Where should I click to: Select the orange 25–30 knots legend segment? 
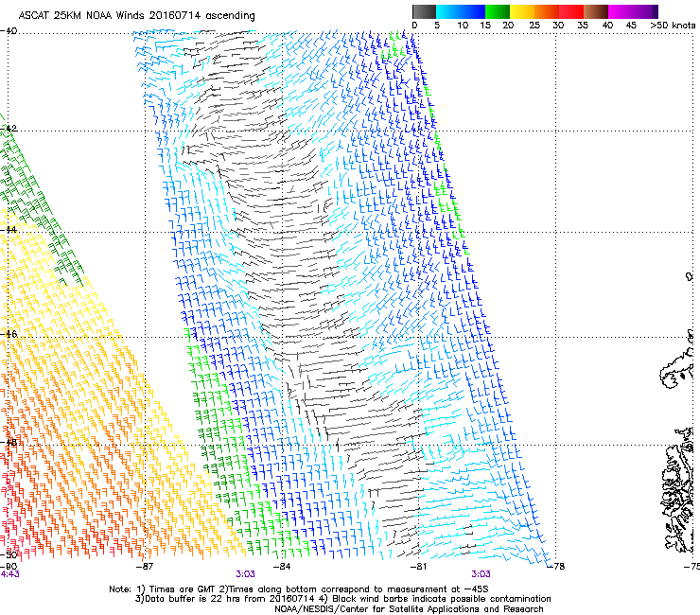click(x=547, y=11)
